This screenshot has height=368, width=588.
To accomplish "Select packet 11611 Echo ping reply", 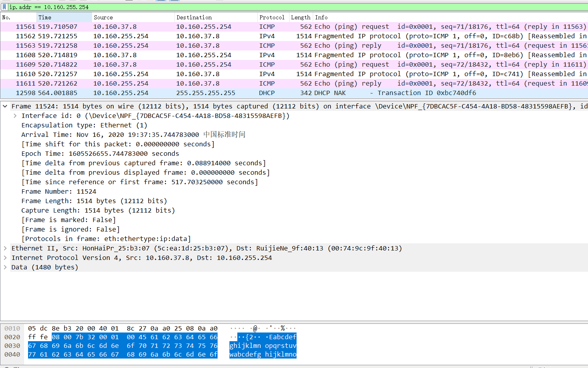I will coord(294,84).
